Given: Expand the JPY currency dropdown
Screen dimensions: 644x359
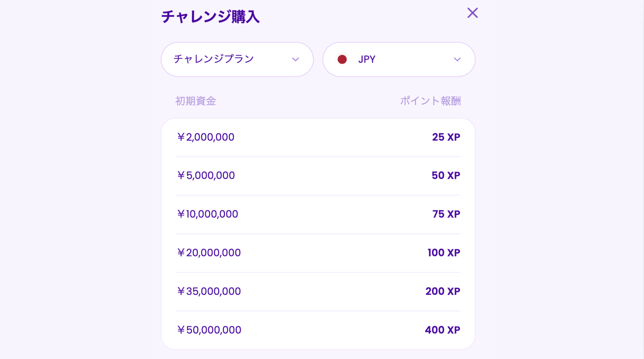Looking at the screenshot, I should (399, 59).
